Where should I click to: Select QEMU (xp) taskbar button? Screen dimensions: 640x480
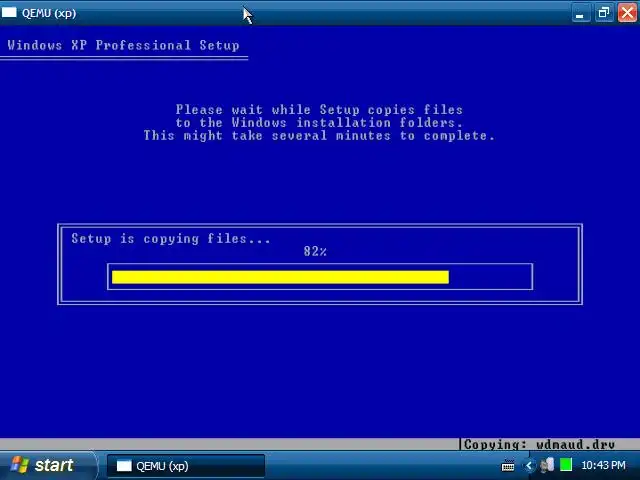coord(186,466)
